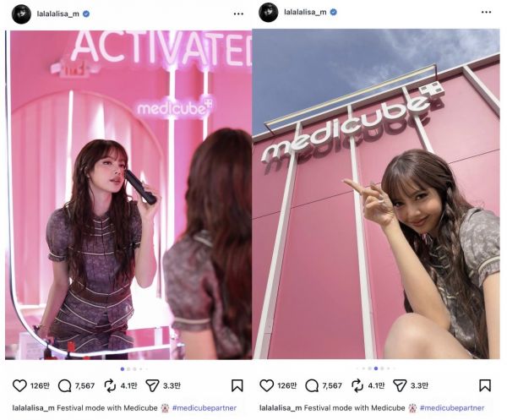Like the right post with heart icon
Image resolution: width=507 pixels, height=420 pixels.
point(266,385)
